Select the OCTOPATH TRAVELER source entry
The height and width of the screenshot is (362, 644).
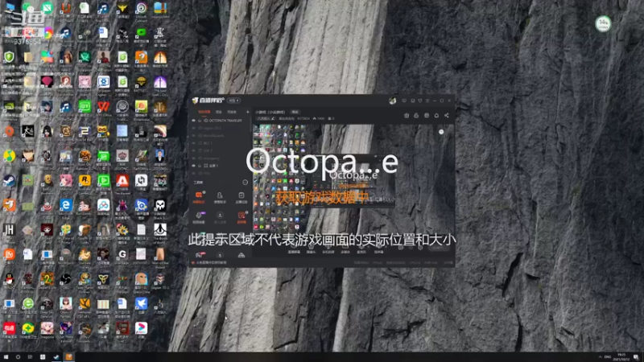tap(221, 121)
